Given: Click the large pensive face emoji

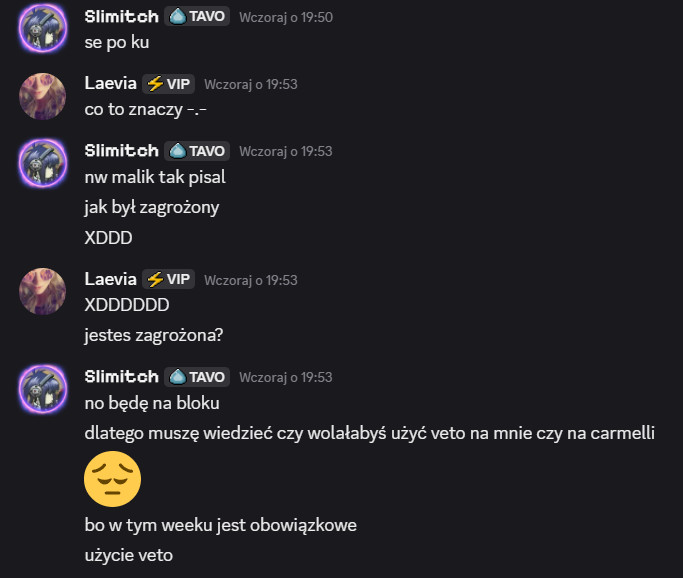Looking at the screenshot, I should (112, 479).
